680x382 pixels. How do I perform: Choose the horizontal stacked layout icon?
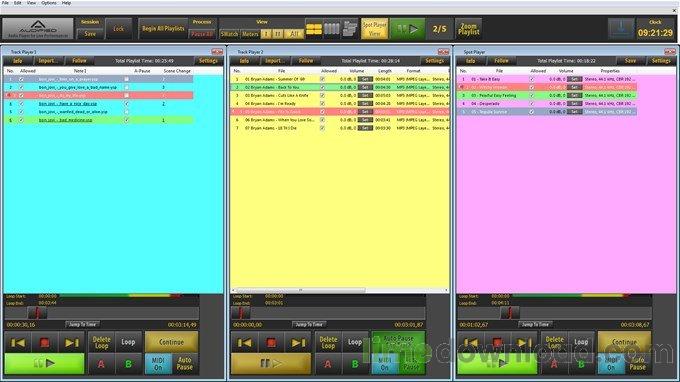click(x=314, y=29)
